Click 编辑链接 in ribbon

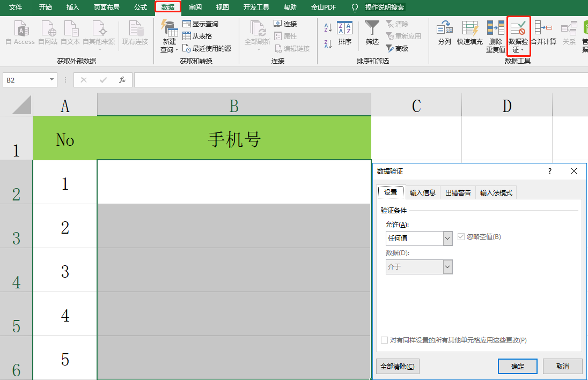tap(292, 48)
